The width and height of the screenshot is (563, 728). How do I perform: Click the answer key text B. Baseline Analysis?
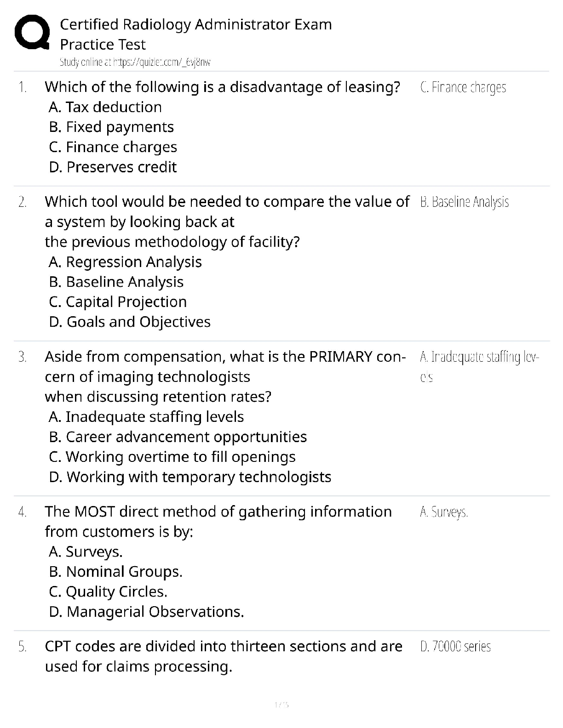[x=465, y=202]
